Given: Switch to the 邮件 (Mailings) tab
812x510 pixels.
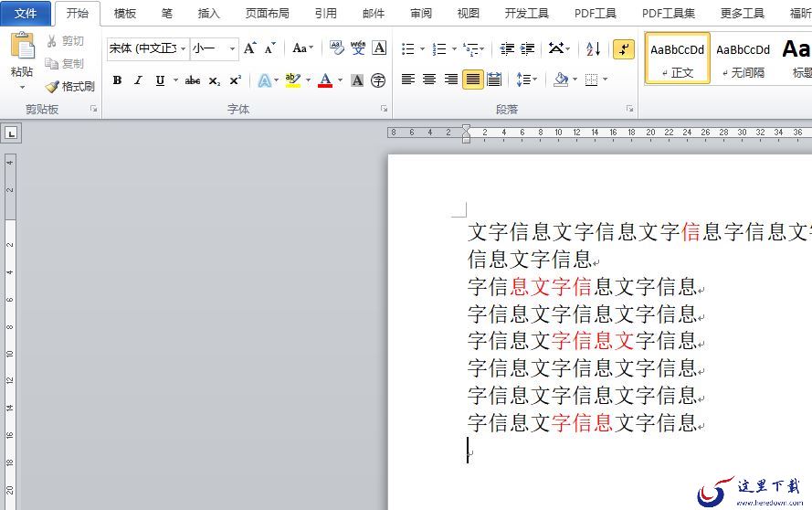Looking at the screenshot, I should coord(374,14).
